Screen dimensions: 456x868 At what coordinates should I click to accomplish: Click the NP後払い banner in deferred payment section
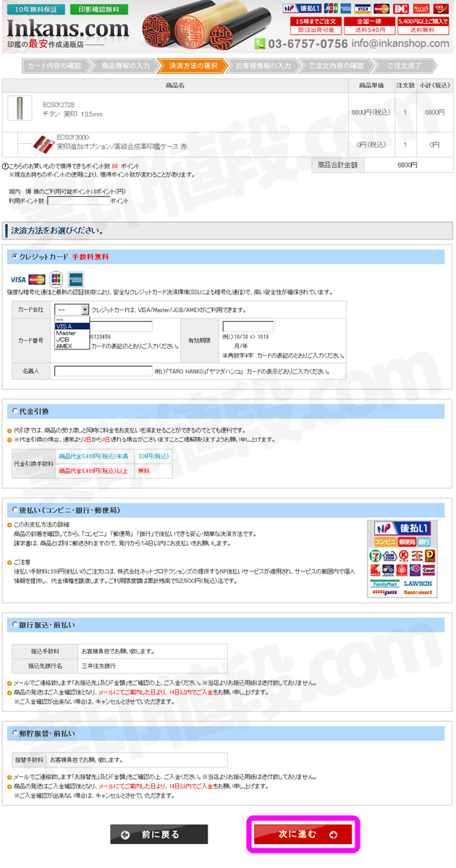pyautogui.click(x=403, y=528)
